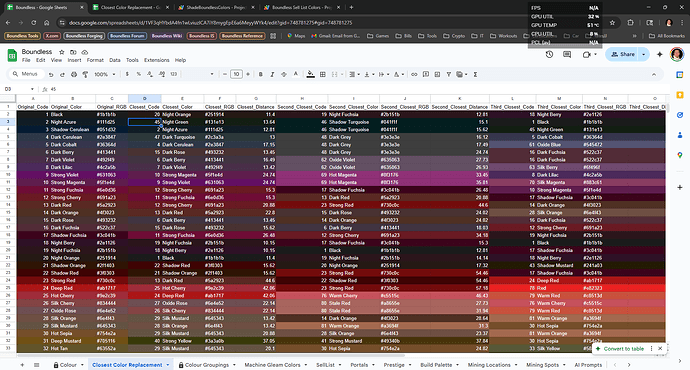Click the Redo icon in toolbar

pyautogui.click(x=62, y=74)
